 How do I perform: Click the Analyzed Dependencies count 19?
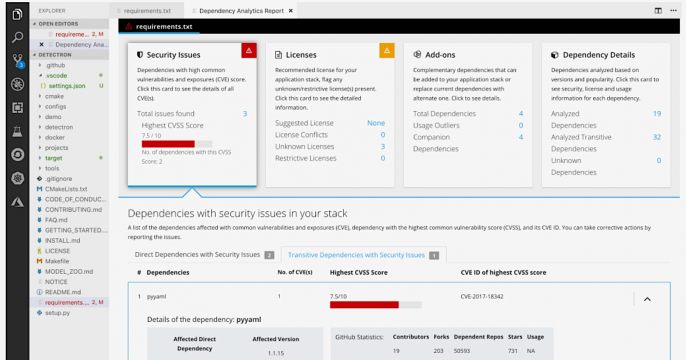[657, 113]
